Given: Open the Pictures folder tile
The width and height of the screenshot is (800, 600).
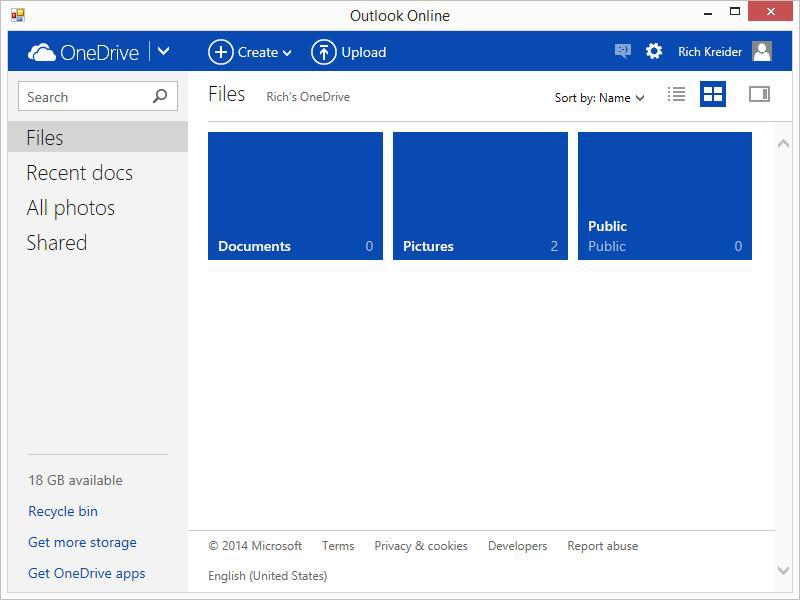Looking at the screenshot, I should tap(480, 196).
